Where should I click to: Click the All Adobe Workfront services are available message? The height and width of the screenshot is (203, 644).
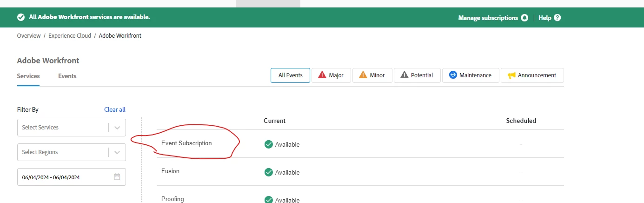pyautogui.click(x=89, y=17)
